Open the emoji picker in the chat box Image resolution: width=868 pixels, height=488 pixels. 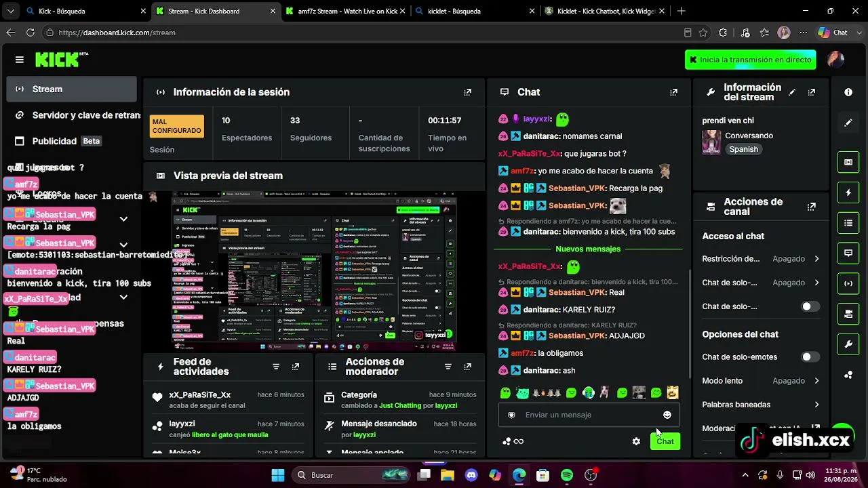tap(667, 415)
